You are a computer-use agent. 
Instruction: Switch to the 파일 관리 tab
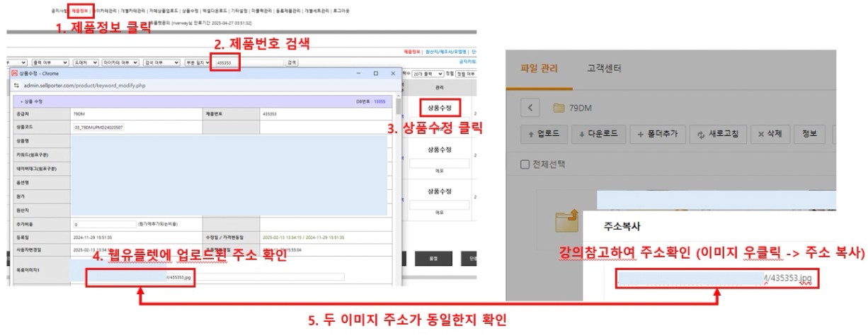[539, 69]
